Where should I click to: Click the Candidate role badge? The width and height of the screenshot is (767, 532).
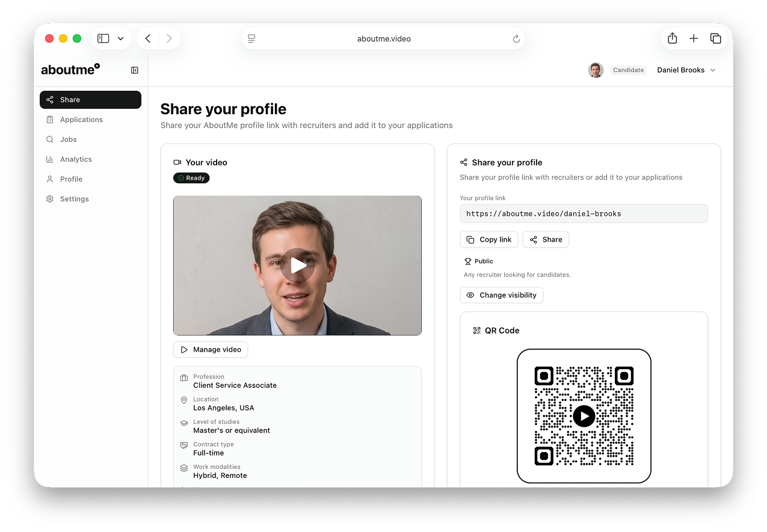(x=628, y=70)
